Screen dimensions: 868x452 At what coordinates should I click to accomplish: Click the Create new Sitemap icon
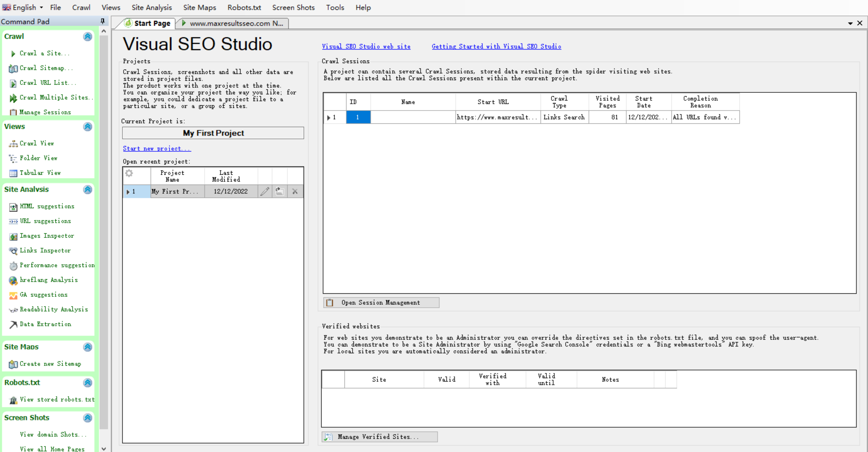(x=13, y=364)
